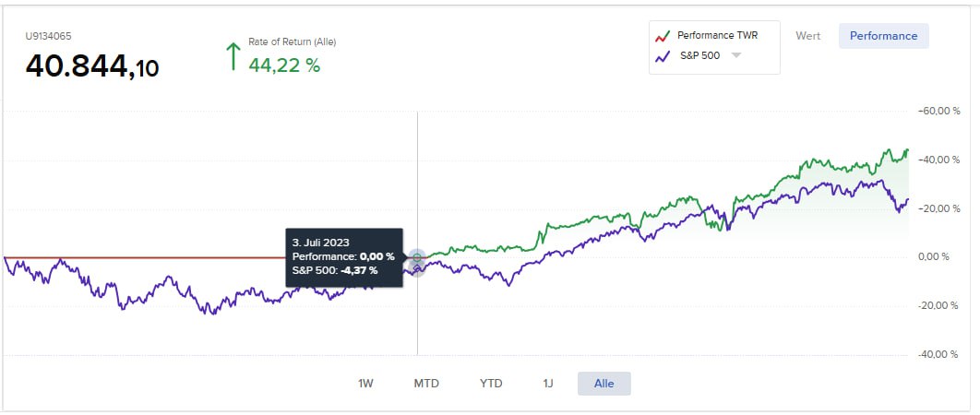Click the 40.844,10 portfolio value

pyautogui.click(x=91, y=66)
